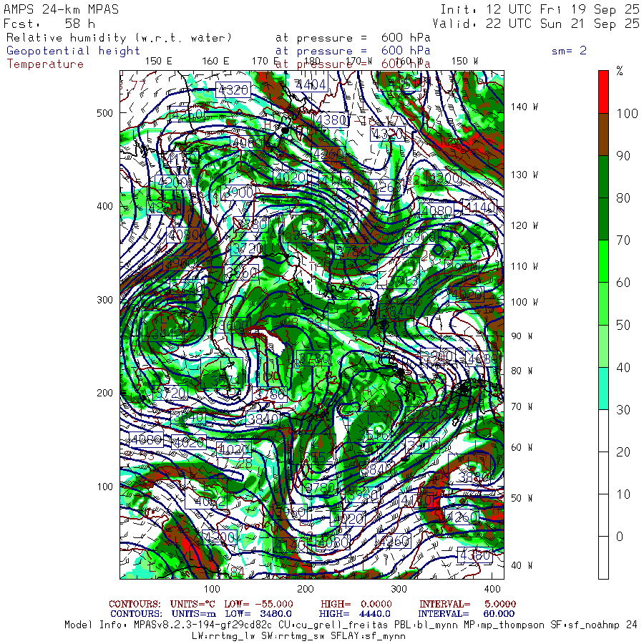Viewport: 644px width, 644px height.
Task: Click the '80 W' longitude label
Action: point(522,371)
